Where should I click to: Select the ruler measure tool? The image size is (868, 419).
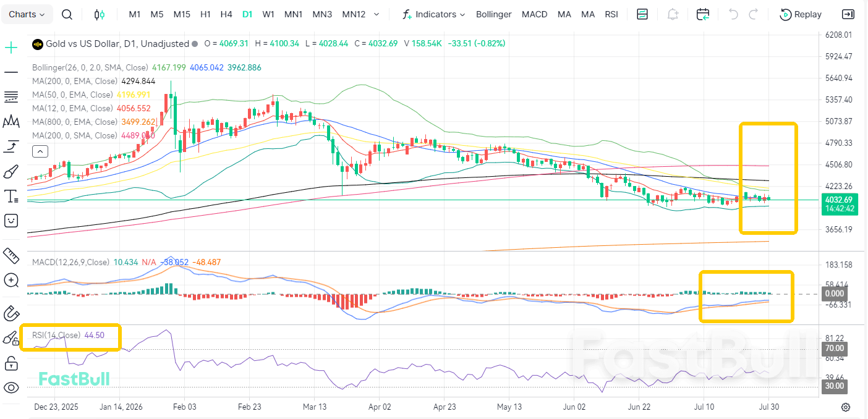[11, 255]
